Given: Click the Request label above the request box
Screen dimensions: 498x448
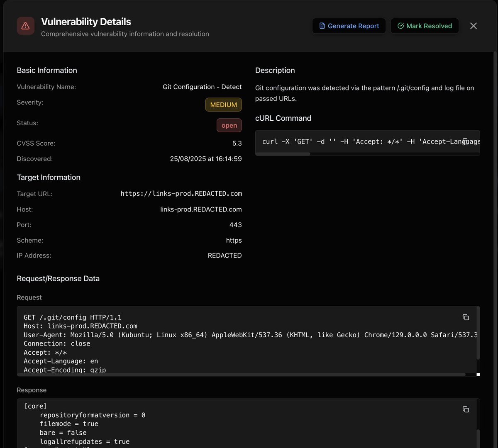Looking at the screenshot, I should pyautogui.click(x=29, y=297).
